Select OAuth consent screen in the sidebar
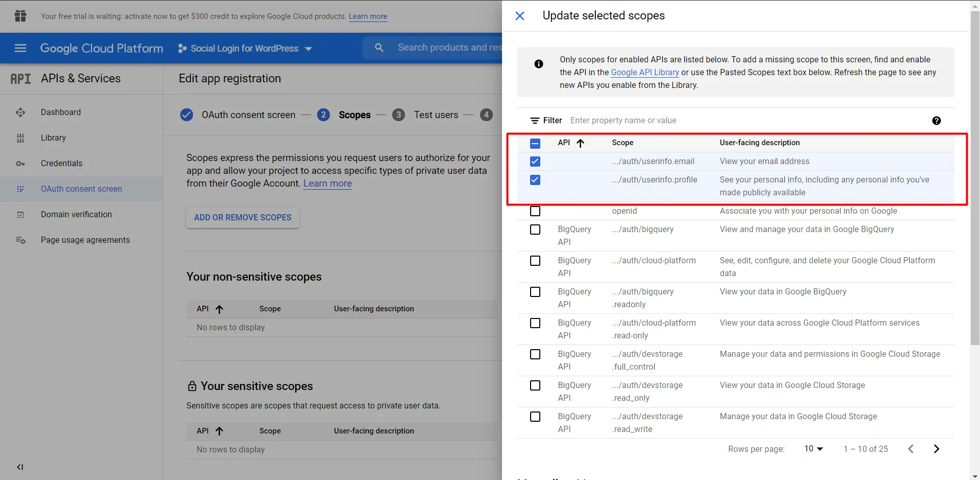Viewport: 980px width, 480px height. tap(81, 189)
